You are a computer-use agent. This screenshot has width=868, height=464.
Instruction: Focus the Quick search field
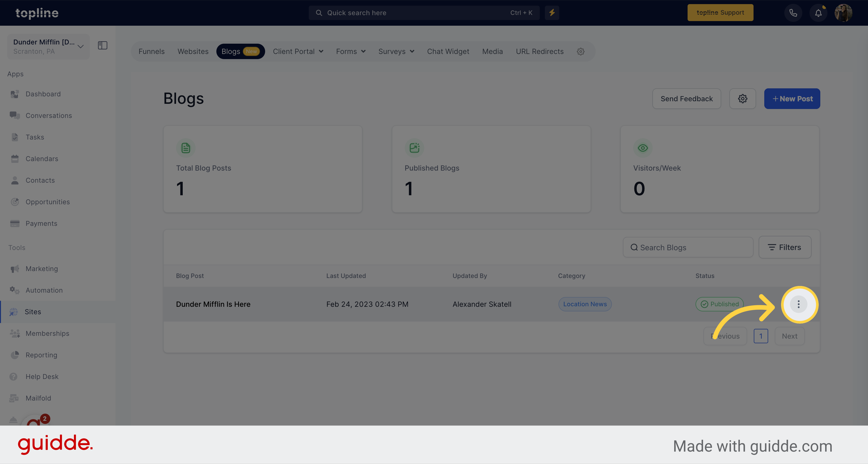click(424, 13)
